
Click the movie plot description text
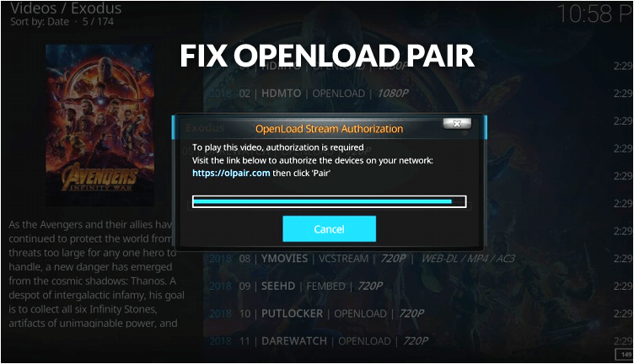(96, 274)
